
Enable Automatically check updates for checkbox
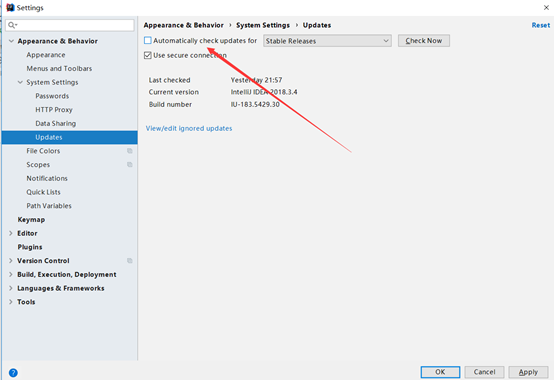click(x=148, y=41)
